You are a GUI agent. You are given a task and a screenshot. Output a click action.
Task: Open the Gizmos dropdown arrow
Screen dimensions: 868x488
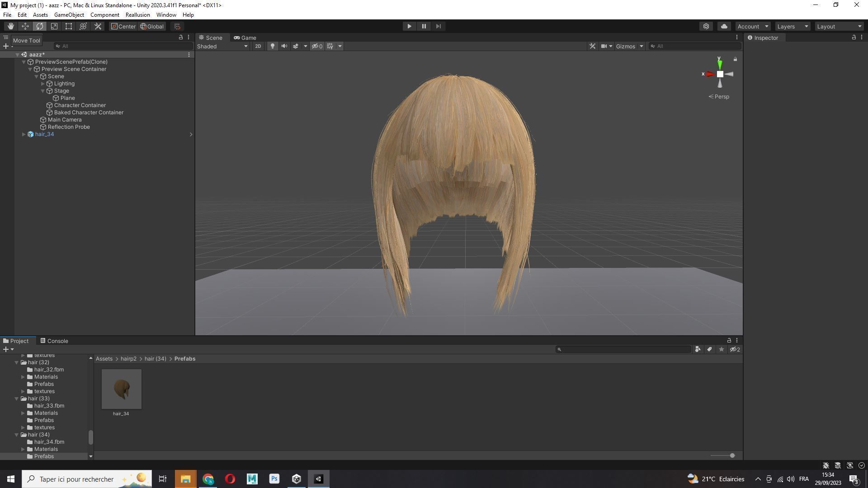641,46
